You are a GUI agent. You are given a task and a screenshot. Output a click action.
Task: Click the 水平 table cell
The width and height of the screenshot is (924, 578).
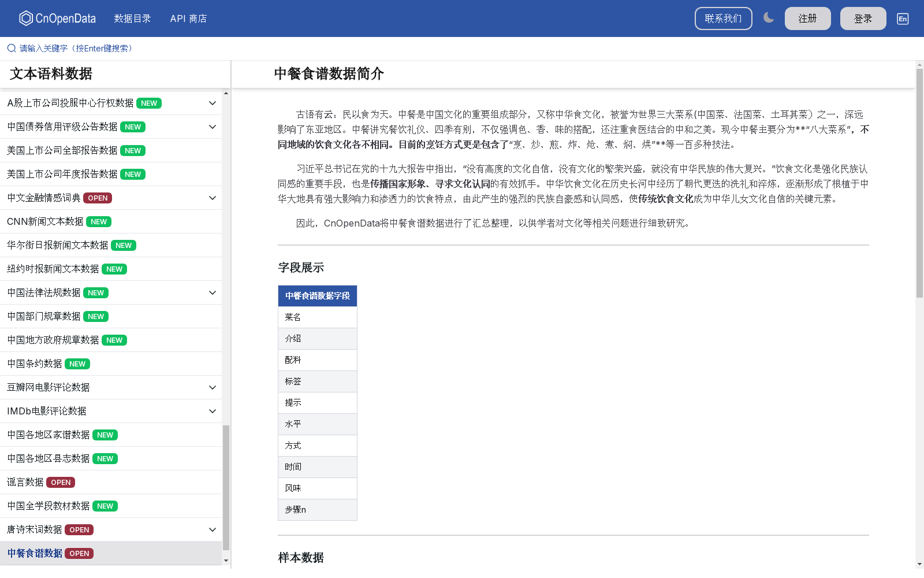coord(318,424)
